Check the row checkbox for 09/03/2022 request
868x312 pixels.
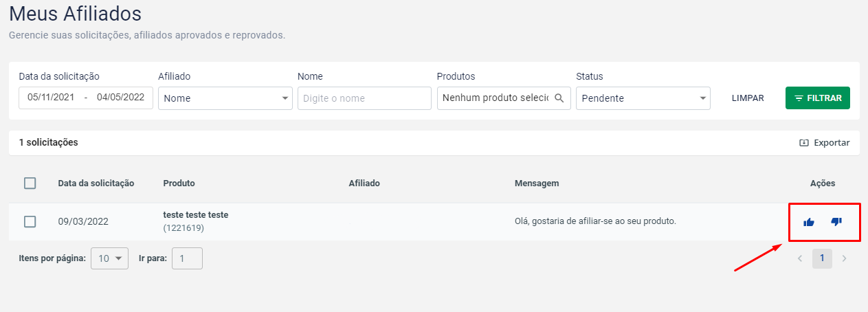click(x=30, y=221)
